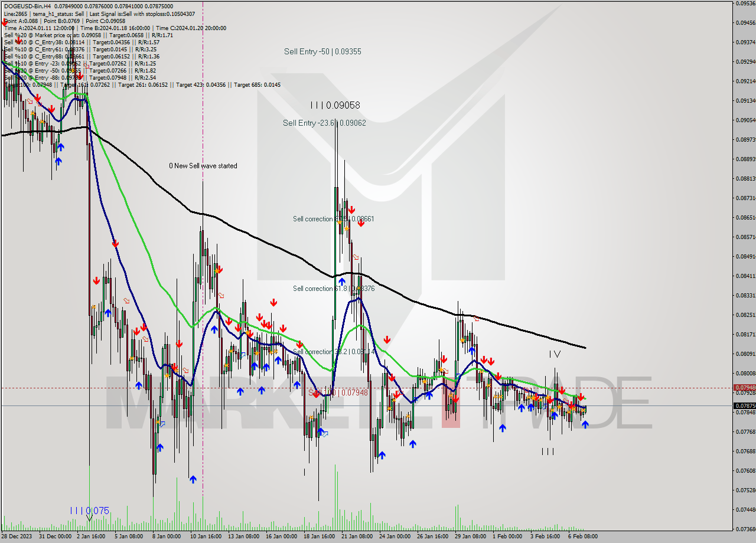Click the '24 Jan 00:00' date label
The height and width of the screenshot is (543, 756).
click(x=395, y=537)
